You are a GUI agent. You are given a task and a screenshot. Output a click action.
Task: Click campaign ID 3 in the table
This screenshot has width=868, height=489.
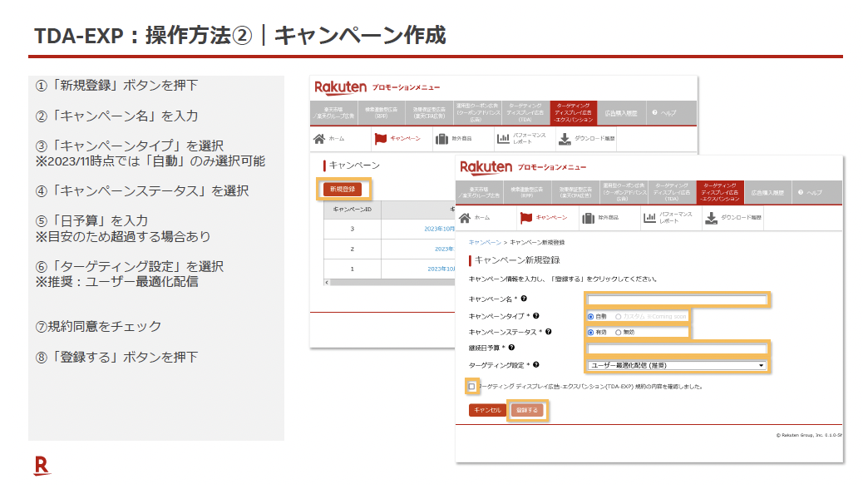352,229
